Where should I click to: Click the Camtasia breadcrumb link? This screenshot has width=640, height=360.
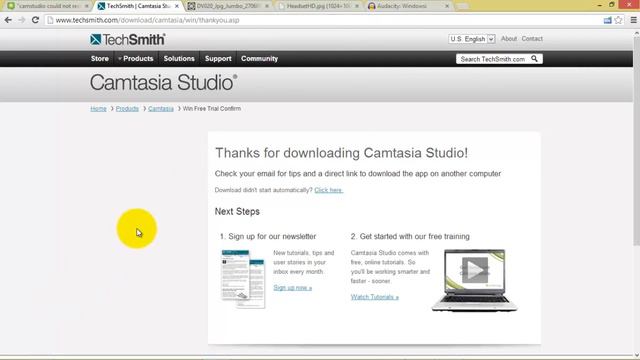(161, 109)
